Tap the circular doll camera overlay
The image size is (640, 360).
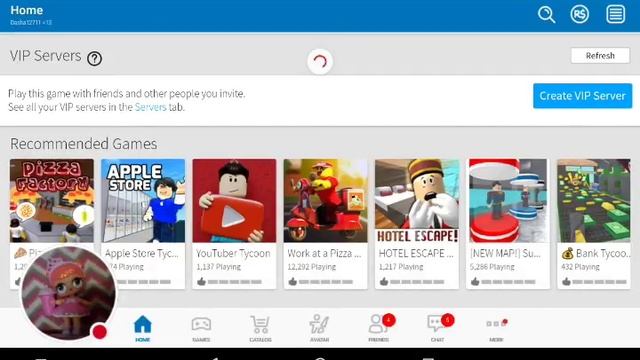(x=69, y=293)
